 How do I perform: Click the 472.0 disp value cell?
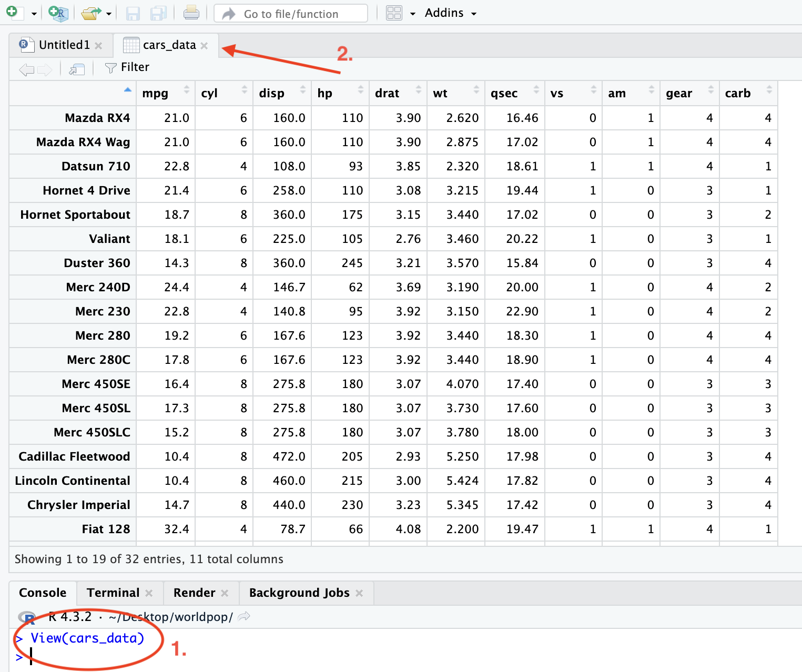tap(282, 456)
